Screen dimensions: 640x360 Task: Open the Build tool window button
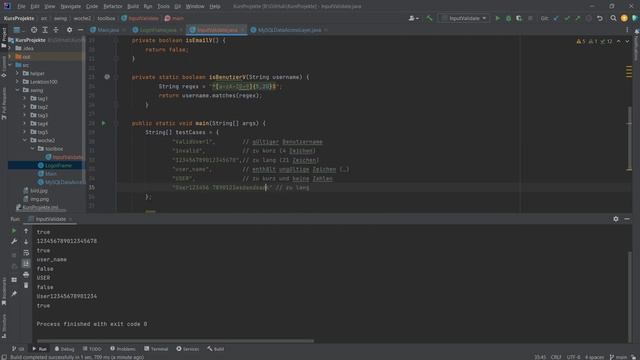[216, 349]
